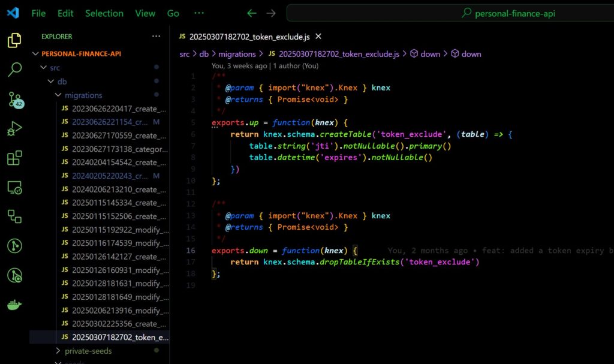Open the File menu

tap(38, 13)
